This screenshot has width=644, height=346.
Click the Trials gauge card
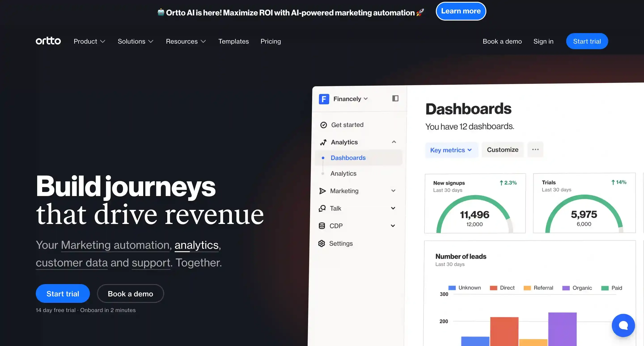584,203
